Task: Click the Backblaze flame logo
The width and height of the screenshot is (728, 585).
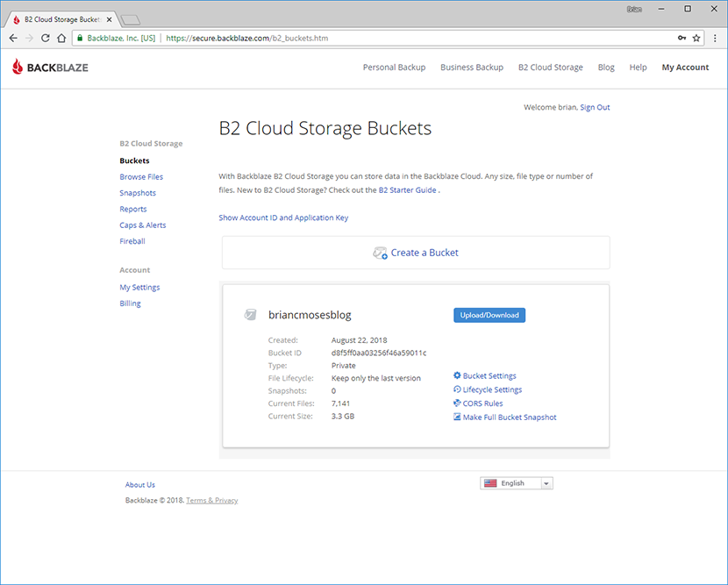Action: 18,68
